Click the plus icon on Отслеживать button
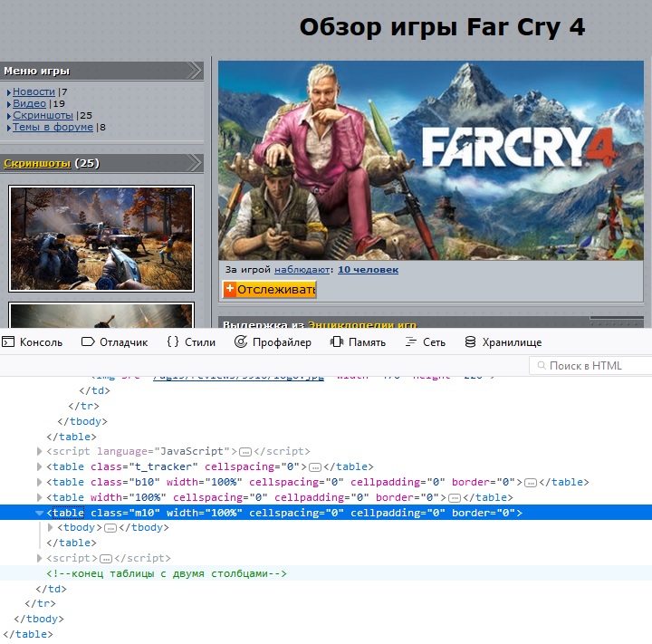The image size is (652, 644). coord(229,288)
